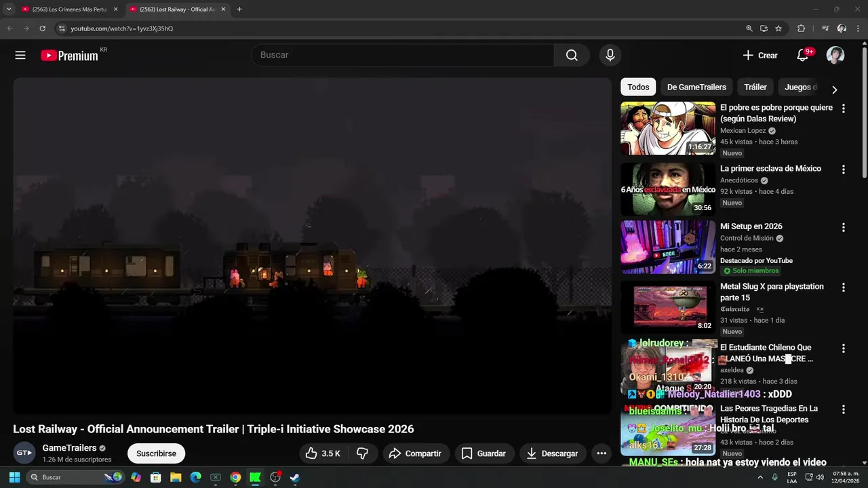Switch to 'Los Crímenes Más' browser tab
The width and height of the screenshot is (868, 488).
70,9
